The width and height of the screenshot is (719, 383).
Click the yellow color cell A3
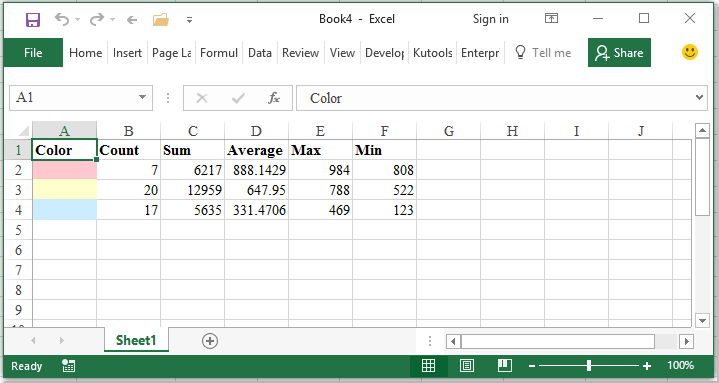(65, 190)
